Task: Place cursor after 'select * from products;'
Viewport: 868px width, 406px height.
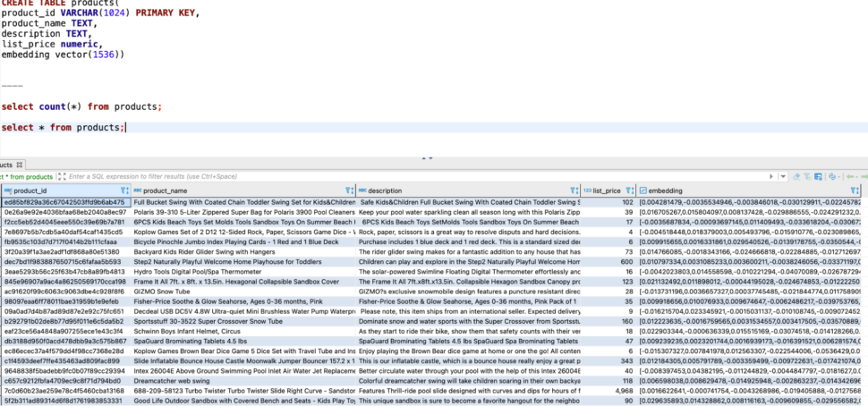Action: [126, 128]
